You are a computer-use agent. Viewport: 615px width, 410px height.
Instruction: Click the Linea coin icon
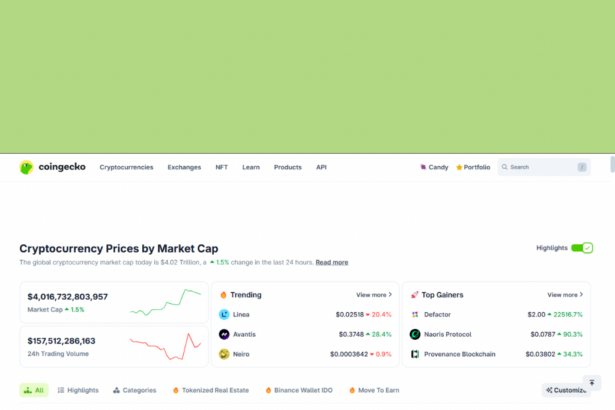click(x=224, y=314)
